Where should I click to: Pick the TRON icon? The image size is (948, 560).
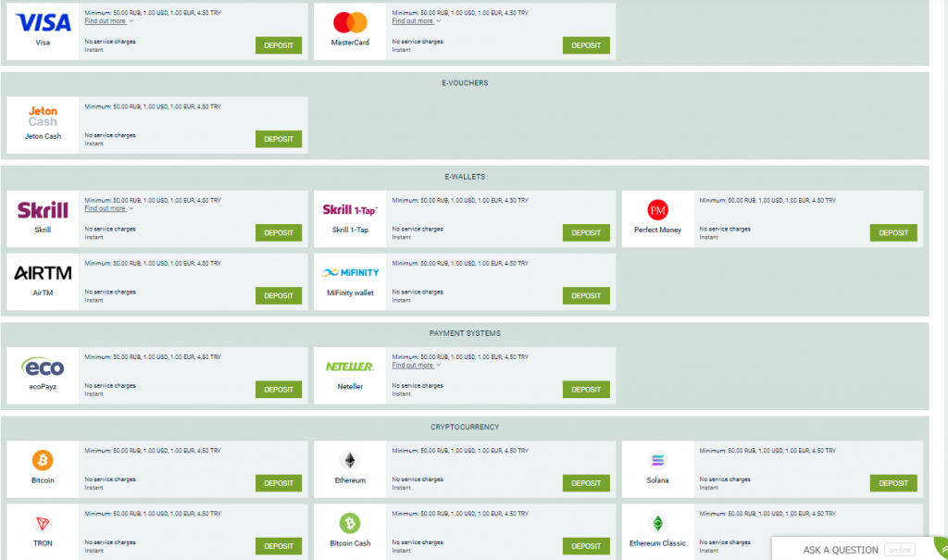coord(43,523)
